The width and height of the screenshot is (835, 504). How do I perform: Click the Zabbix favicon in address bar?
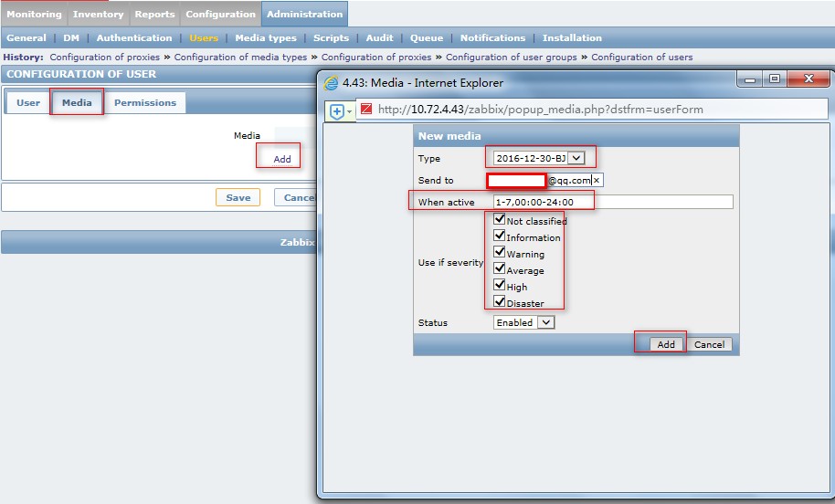pyautogui.click(x=365, y=109)
